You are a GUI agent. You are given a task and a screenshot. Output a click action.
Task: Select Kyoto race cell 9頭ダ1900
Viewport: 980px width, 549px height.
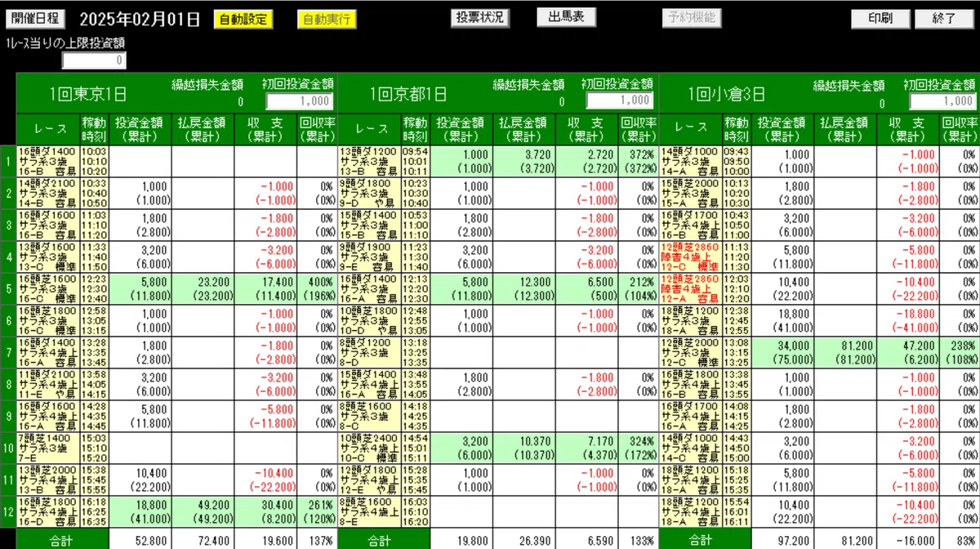click(369, 257)
